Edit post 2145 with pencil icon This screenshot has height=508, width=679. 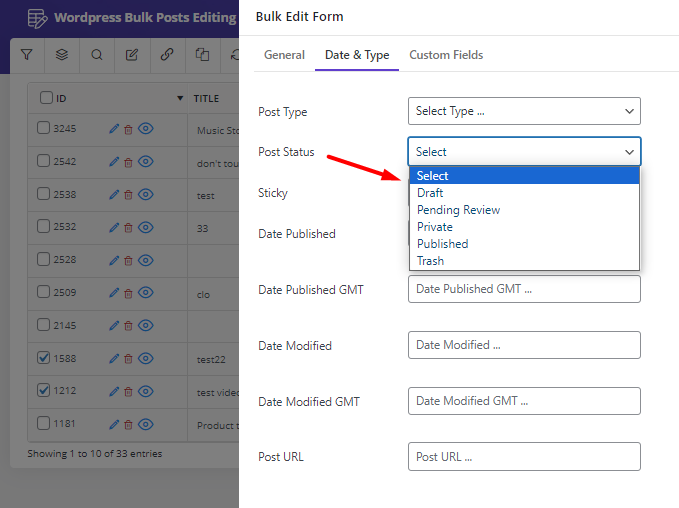point(114,325)
